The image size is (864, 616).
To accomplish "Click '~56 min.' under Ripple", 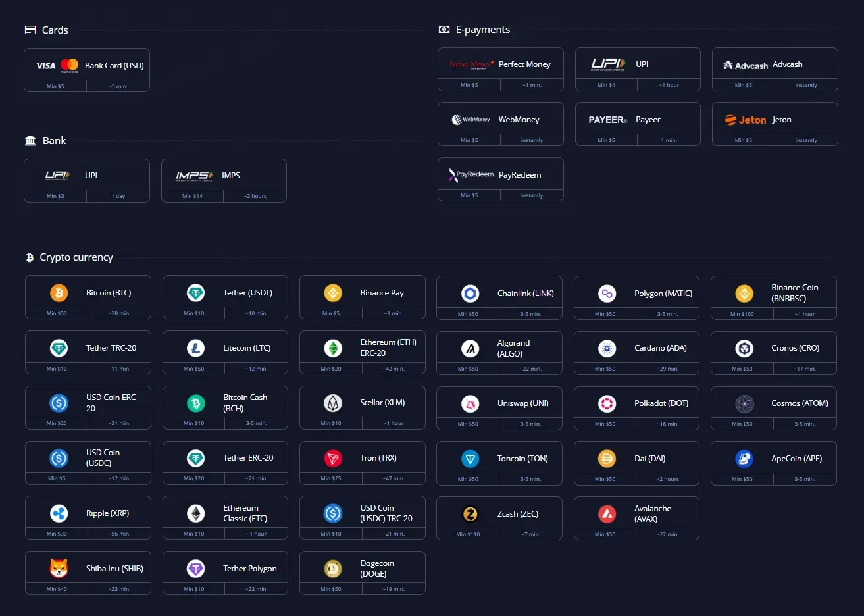I will (x=119, y=534).
